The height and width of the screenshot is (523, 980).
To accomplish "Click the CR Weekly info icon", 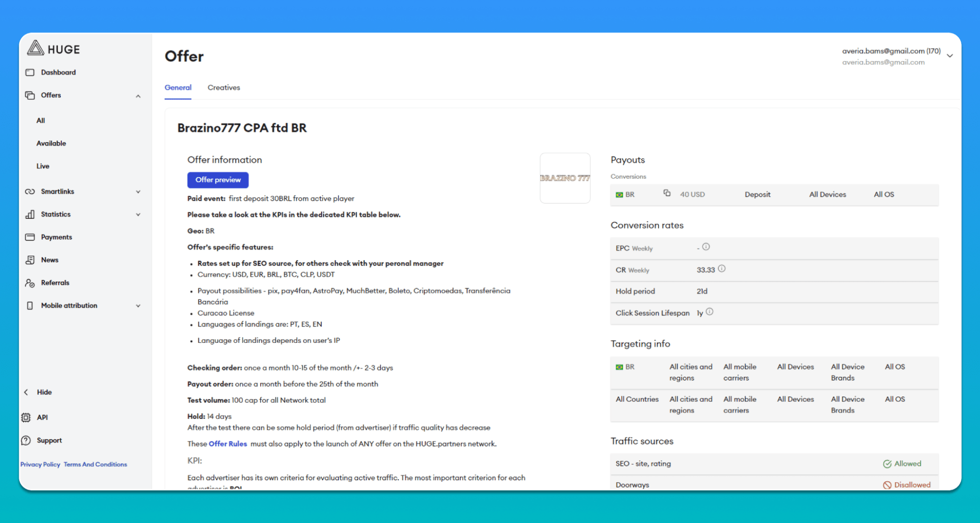I will click(x=722, y=269).
